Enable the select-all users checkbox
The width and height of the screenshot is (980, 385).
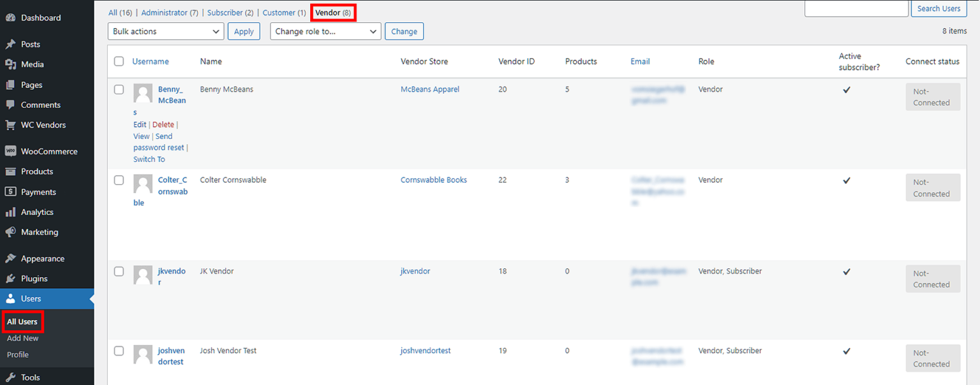click(119, 61)
